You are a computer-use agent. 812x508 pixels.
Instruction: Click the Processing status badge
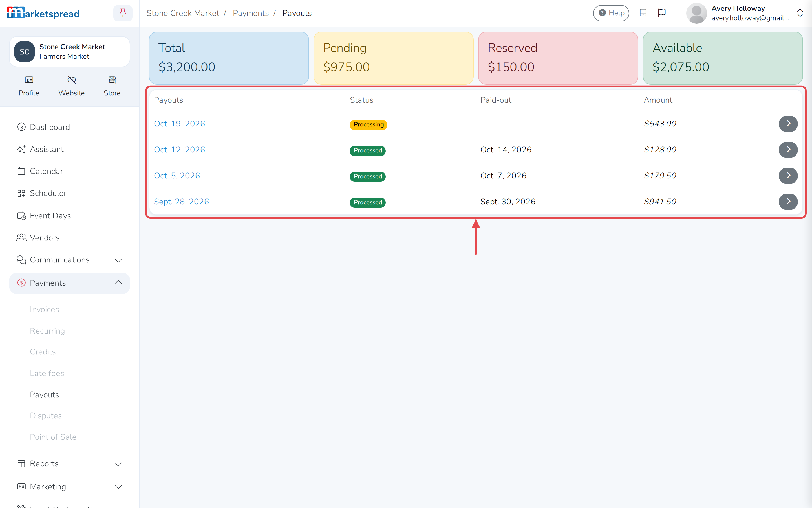pos(369,125)
